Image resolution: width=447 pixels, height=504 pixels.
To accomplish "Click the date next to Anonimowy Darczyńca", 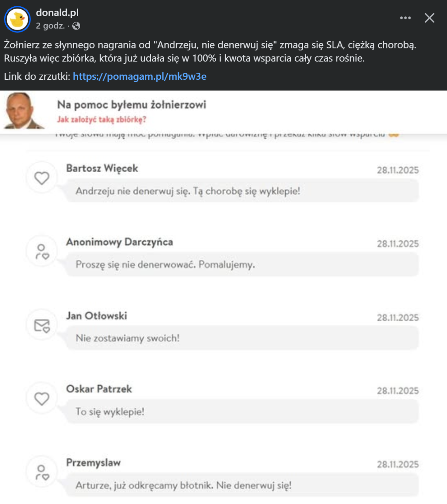I will coord(397,244).
